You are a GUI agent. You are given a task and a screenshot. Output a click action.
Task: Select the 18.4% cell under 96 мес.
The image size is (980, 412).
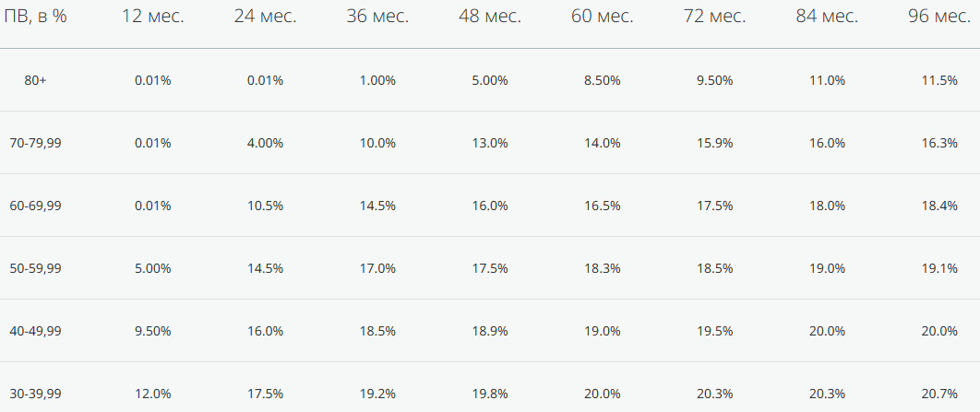(939, 206)
